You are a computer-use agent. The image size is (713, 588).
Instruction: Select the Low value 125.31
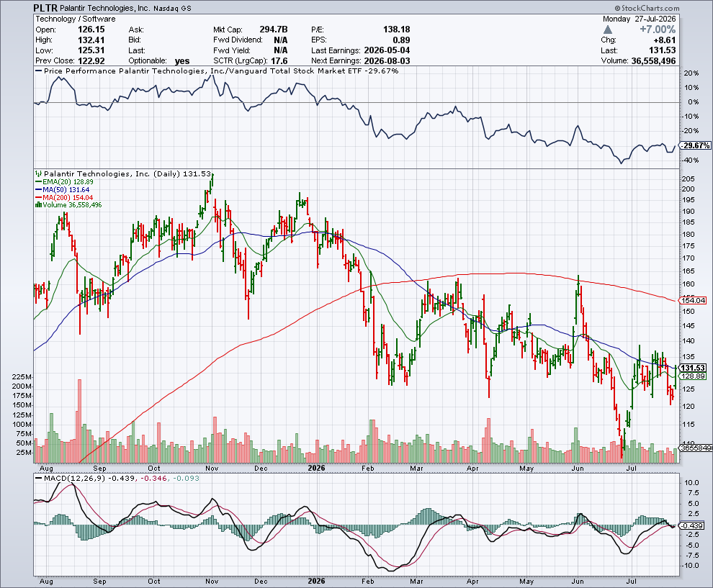coord(91,50)
